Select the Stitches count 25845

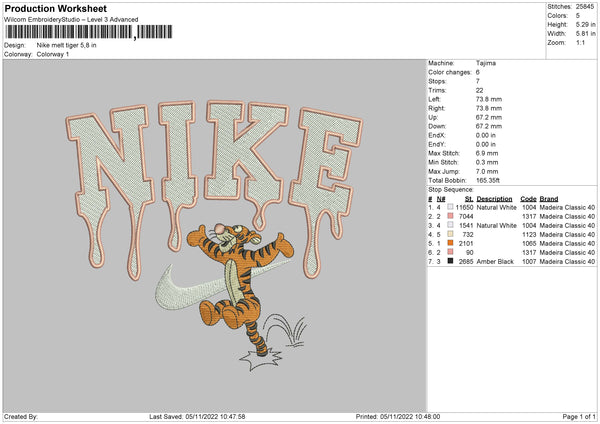[x=585, y=7]
